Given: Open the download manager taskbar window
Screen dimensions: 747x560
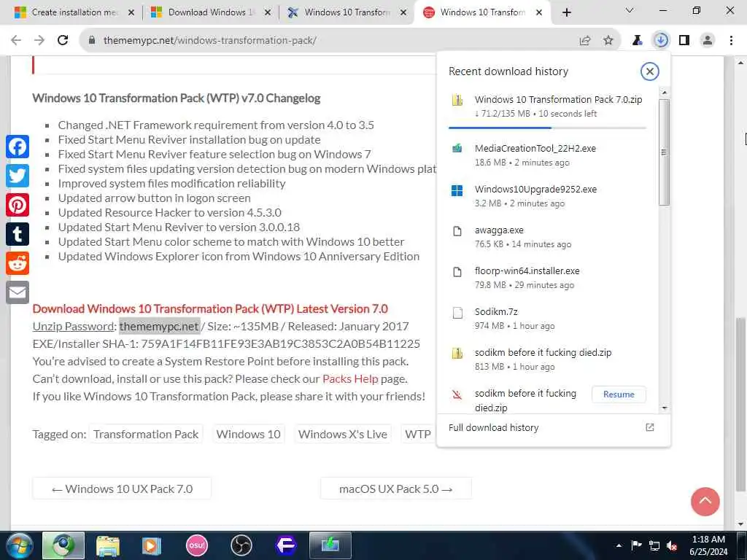Looking at the screenshot, I should click(x=330, y=545).
